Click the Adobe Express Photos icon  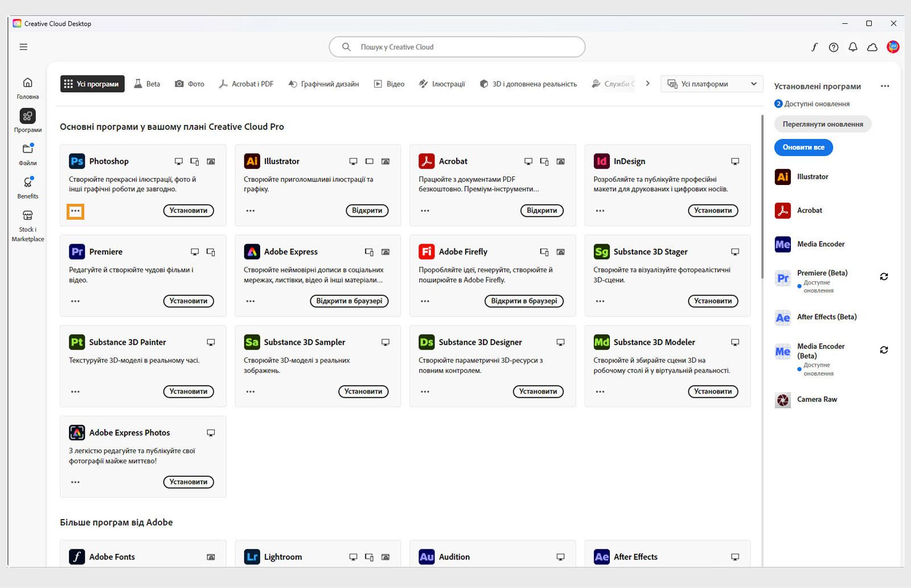tap(77, 433)
